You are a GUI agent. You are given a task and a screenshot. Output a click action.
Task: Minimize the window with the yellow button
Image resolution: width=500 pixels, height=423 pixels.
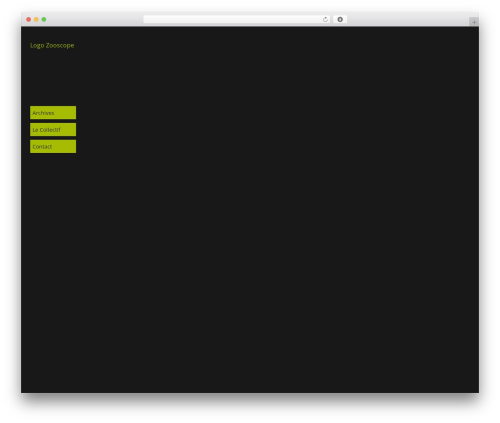coord(36,19)
